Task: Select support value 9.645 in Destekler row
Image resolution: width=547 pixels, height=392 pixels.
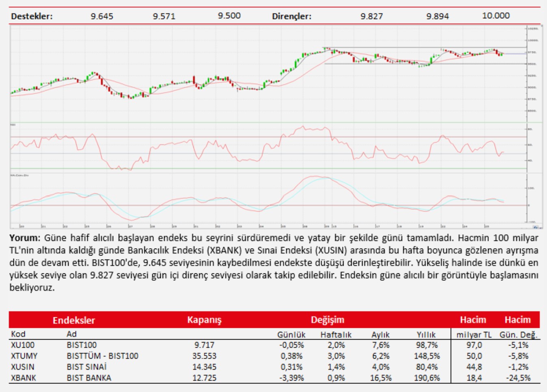Action: pyautogui.click(x=102, y=16)
